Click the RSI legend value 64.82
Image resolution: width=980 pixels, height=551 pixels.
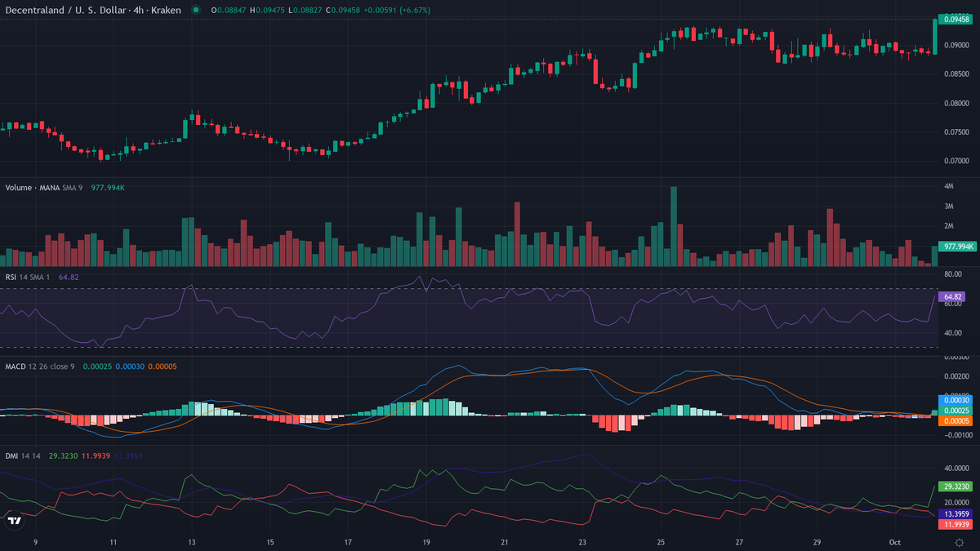point(69,278)
